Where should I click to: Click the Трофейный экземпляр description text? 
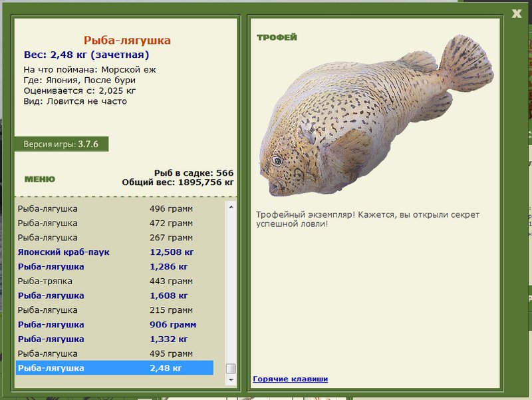(x=368, y=219)
